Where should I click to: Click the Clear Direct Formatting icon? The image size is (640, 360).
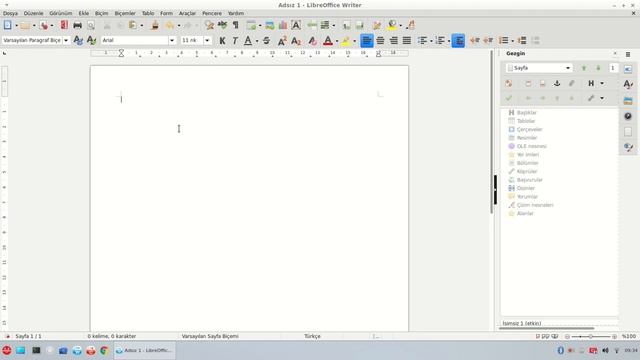pos(312,40)
